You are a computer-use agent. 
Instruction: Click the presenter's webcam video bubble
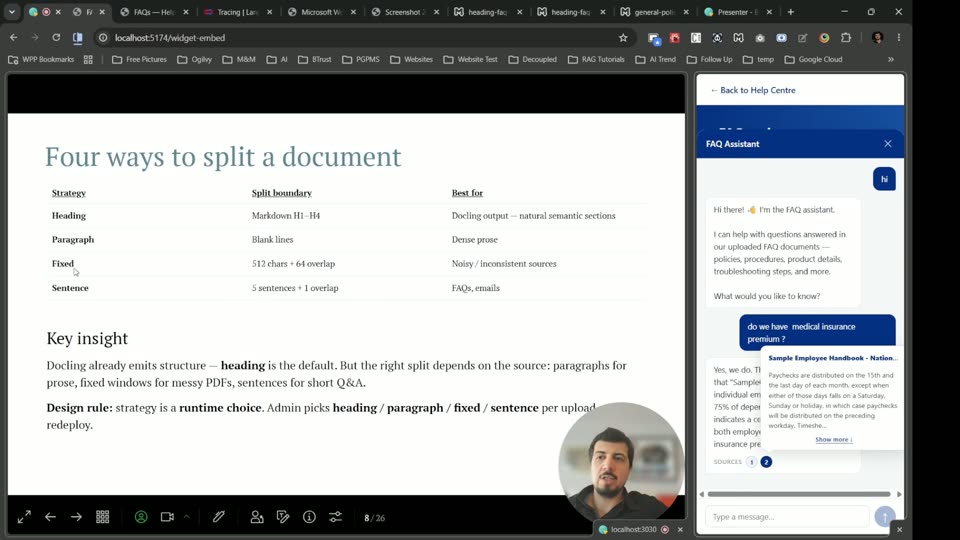click(621, 465)
